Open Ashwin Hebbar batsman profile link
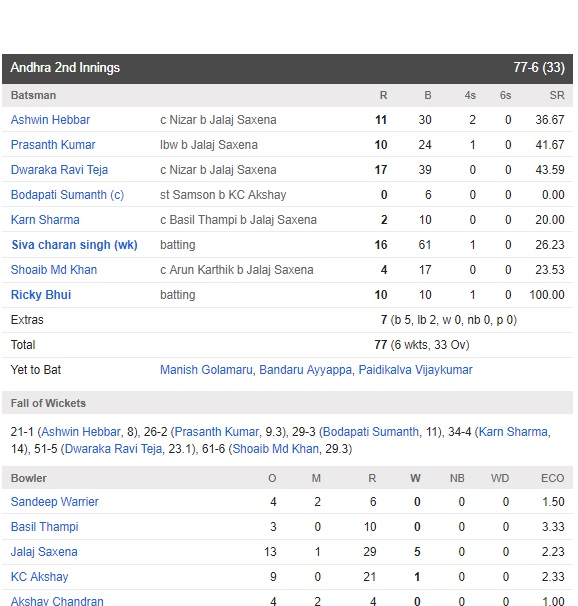Screen dimensions: 578x606 (50, 120)
